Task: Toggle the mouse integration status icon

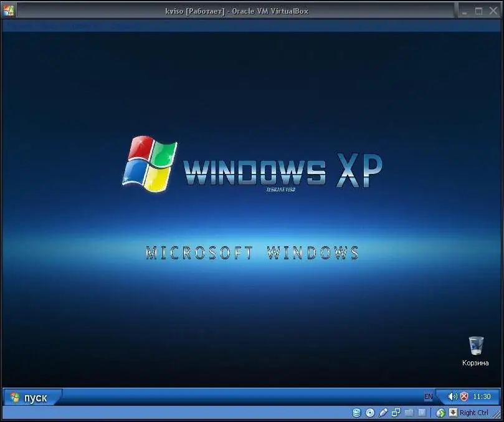Action: click(x=440, y=413)
